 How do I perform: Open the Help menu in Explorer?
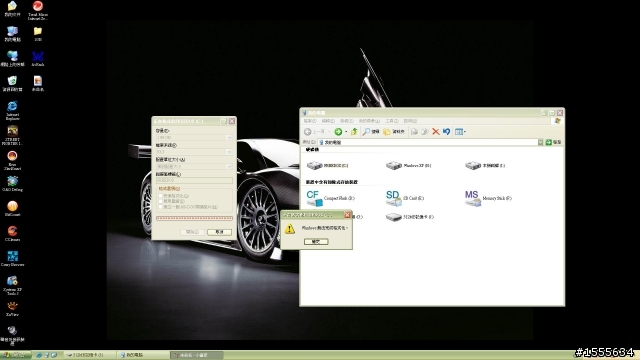[410, 121]
